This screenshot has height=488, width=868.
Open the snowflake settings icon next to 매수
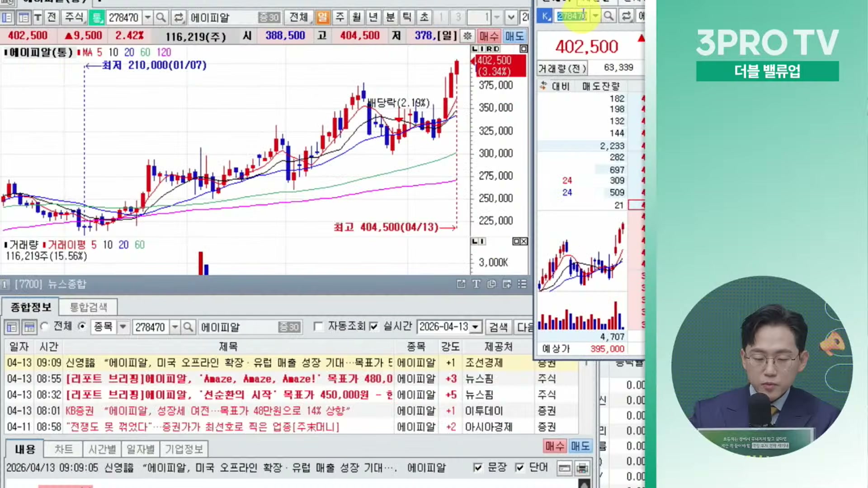pyautogui.click(x=467, y=36)
